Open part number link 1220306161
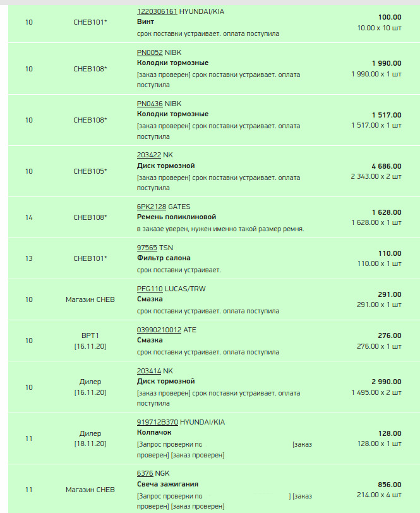The image size is (420, 513). coord(157,11)
